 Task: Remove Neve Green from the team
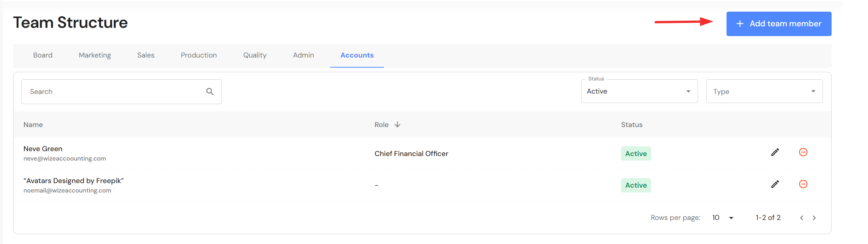click(803, 152)
